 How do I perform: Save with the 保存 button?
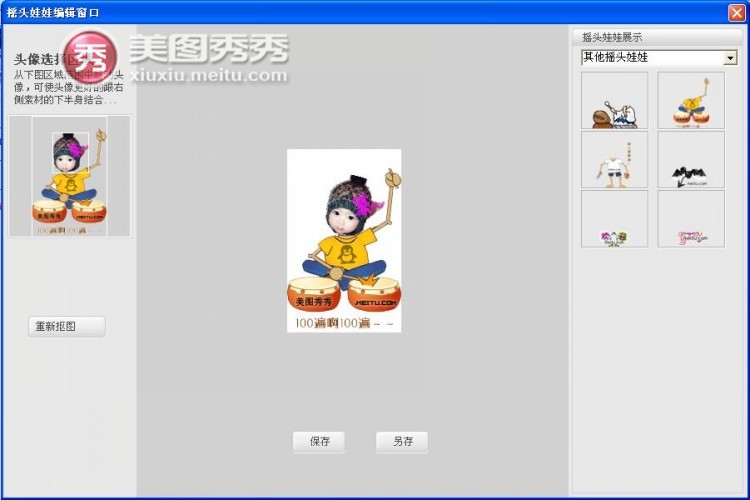(319, 441)
